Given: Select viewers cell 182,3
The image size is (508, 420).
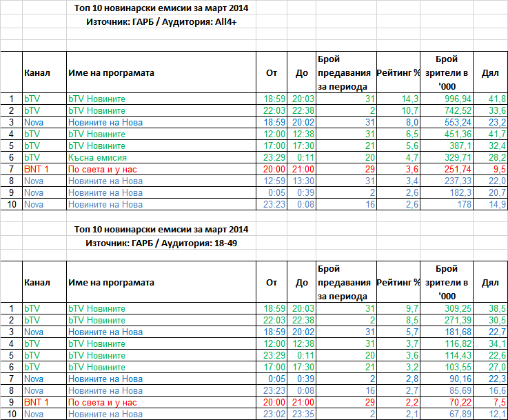Looking at the screenshot, I should pyautogui.click(x=460, y=192).
